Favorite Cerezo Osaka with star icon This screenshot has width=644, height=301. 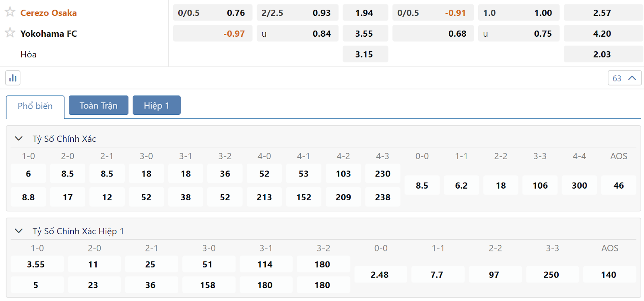coord(10,12)
